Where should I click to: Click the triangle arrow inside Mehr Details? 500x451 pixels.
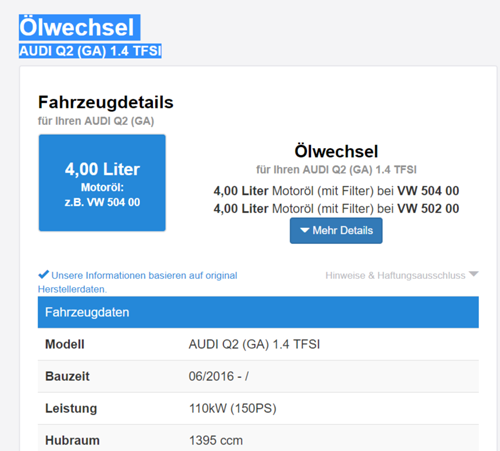point(305,230)
